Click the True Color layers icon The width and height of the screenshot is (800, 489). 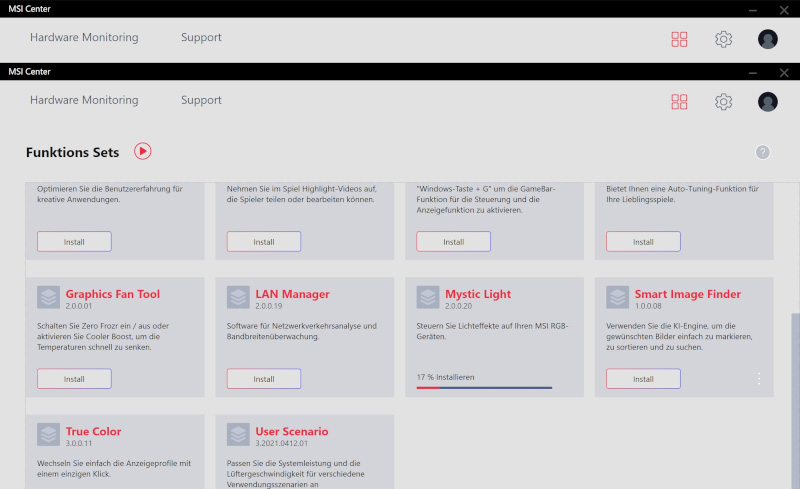(48, 434)
